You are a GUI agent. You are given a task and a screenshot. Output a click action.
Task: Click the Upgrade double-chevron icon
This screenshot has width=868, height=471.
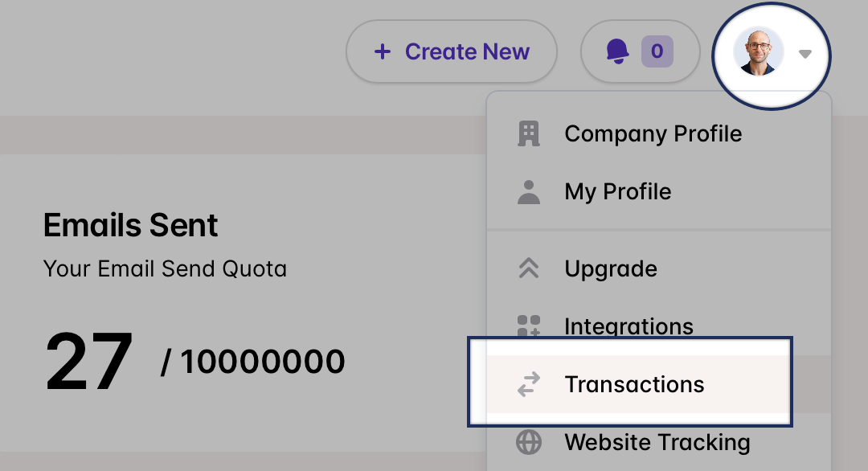point(529,268)
